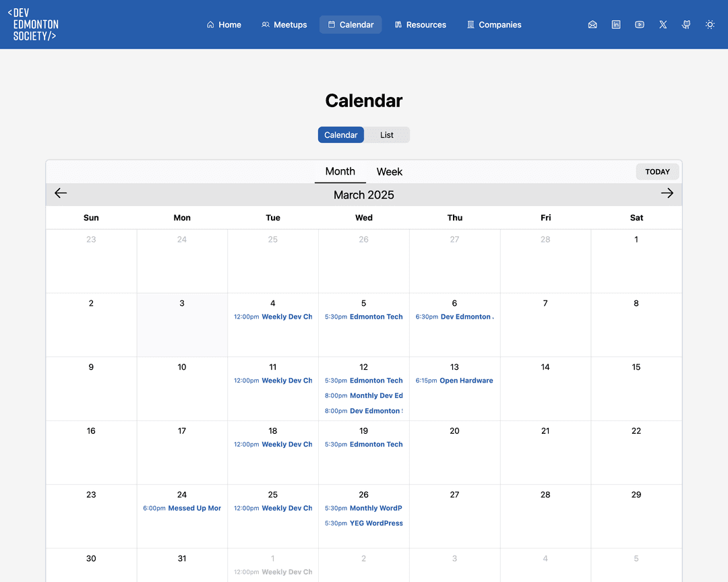Go back a month using left arrow

point(61,193)
